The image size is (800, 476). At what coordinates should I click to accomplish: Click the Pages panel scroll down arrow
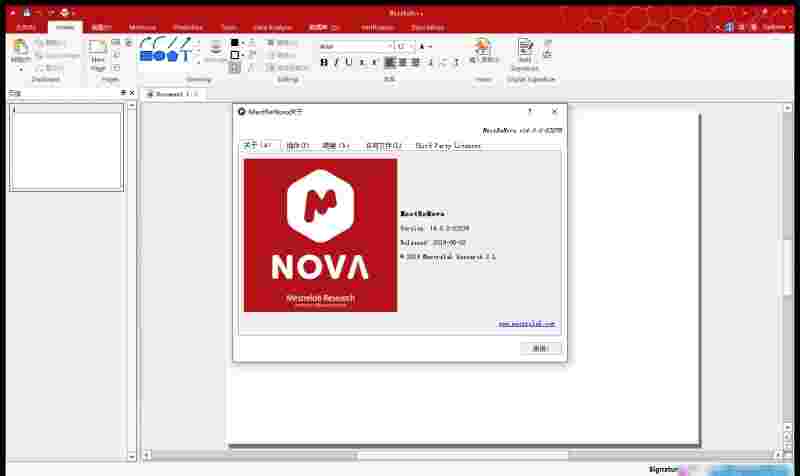(132, 457)
